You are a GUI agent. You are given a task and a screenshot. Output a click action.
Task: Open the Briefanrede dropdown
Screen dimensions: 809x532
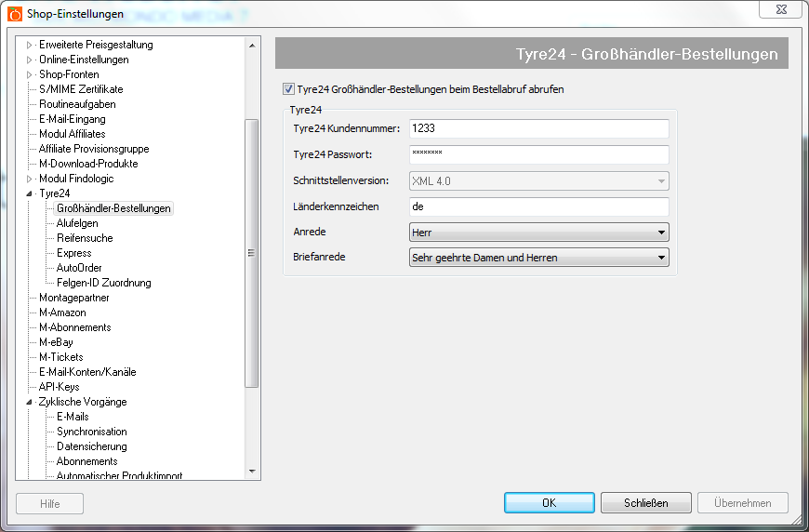point(539,258)
